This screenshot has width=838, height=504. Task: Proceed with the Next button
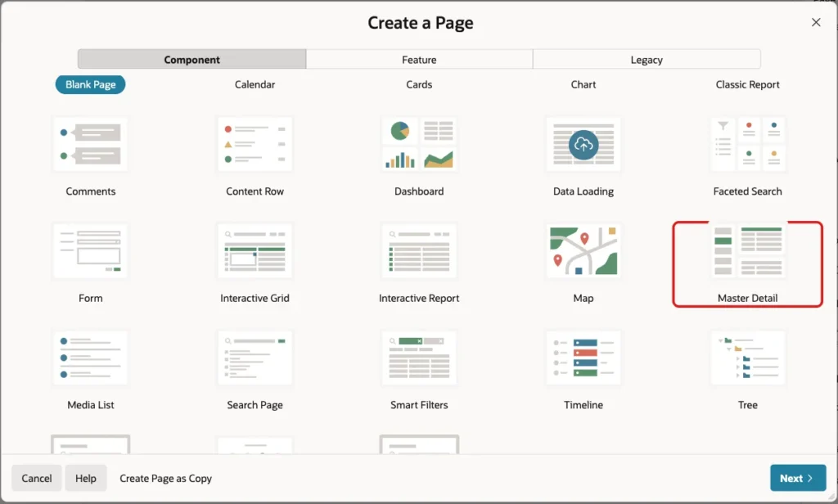click(x=798, y=478)
